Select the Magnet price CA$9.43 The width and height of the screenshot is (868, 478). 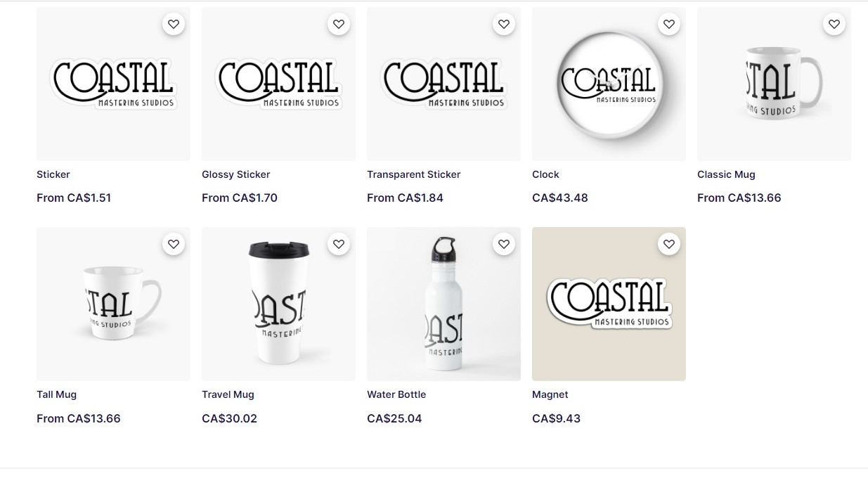(x=556, y=418)
